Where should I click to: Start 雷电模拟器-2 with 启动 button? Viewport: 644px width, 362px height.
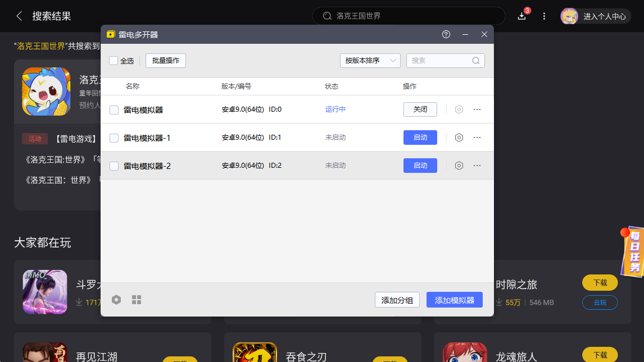coord(420,166)
